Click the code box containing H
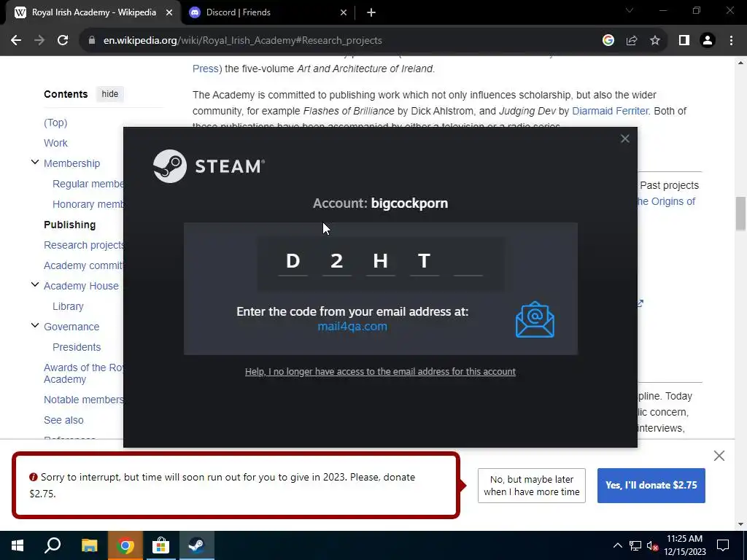Viewport: 747px width, 560px height. [380, 262]
